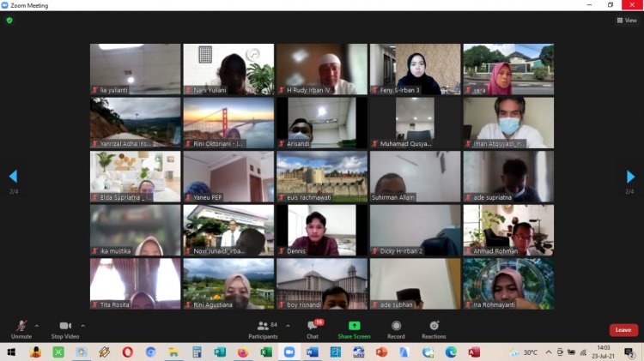Select Muhamad Qusya's video tile
Screen dimensions: 644x361
pos(416,123)
